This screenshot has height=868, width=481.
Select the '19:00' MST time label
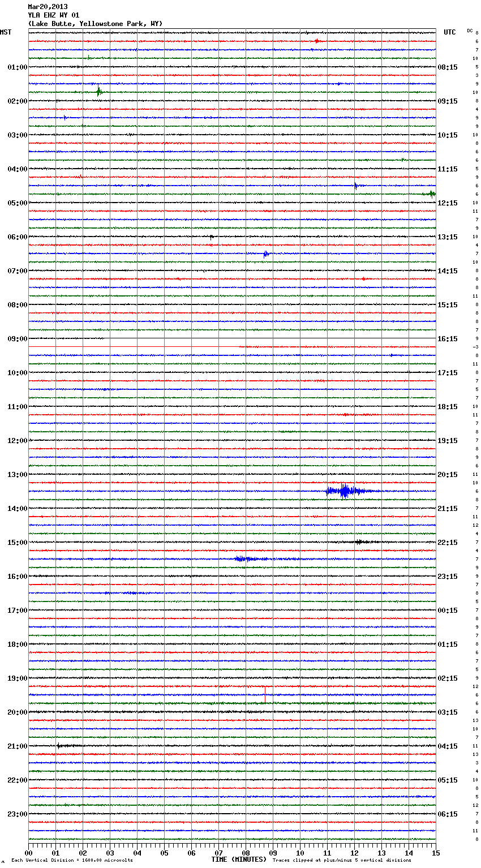pyautogui.click(x=18, y=678)
